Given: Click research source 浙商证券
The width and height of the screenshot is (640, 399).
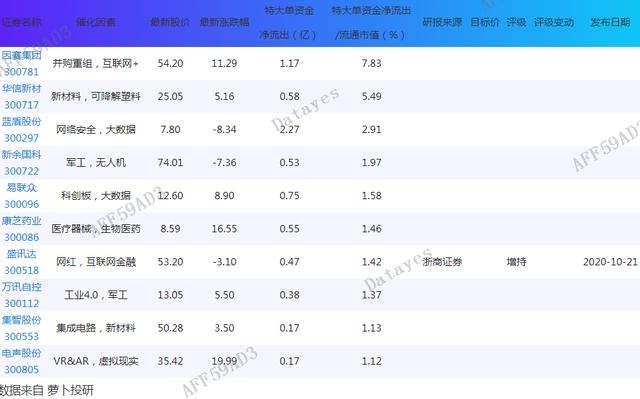Looking at the screenshot, I should (x=442, y=262).
